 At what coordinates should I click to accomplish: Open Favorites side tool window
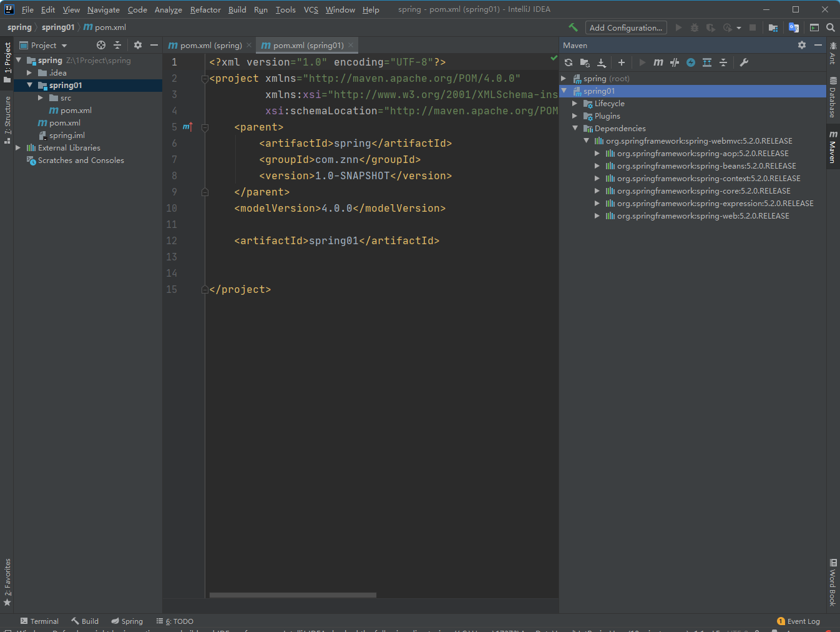(x=7, y=582)
